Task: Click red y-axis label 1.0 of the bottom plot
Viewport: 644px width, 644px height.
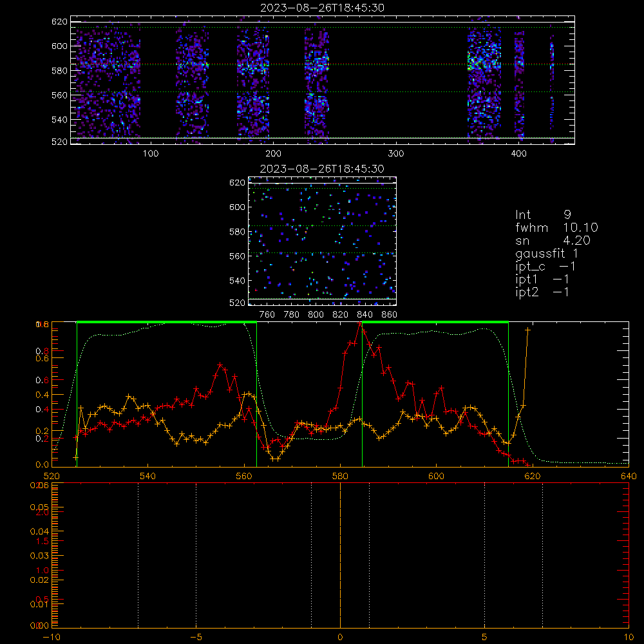Action: tap(43, 570)
